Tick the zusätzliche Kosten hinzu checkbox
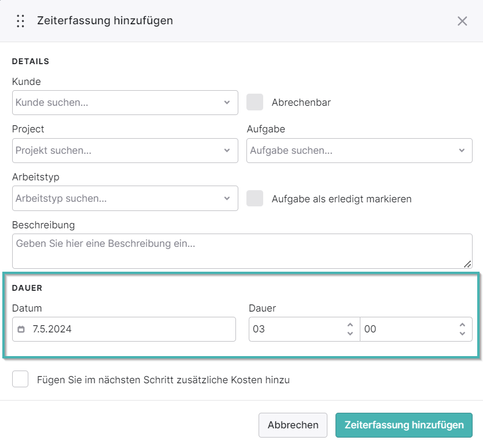The image size is (483, 448). tap(20, 379)
